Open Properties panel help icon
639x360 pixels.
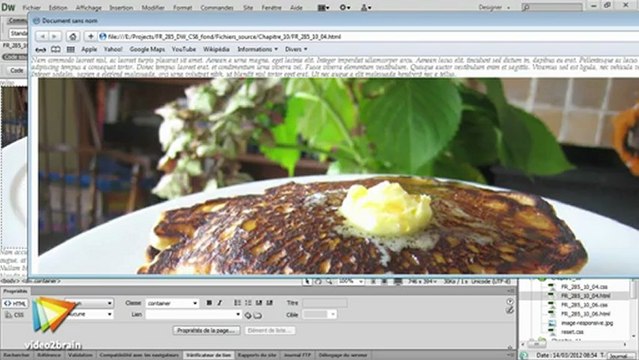pos(510,302)
